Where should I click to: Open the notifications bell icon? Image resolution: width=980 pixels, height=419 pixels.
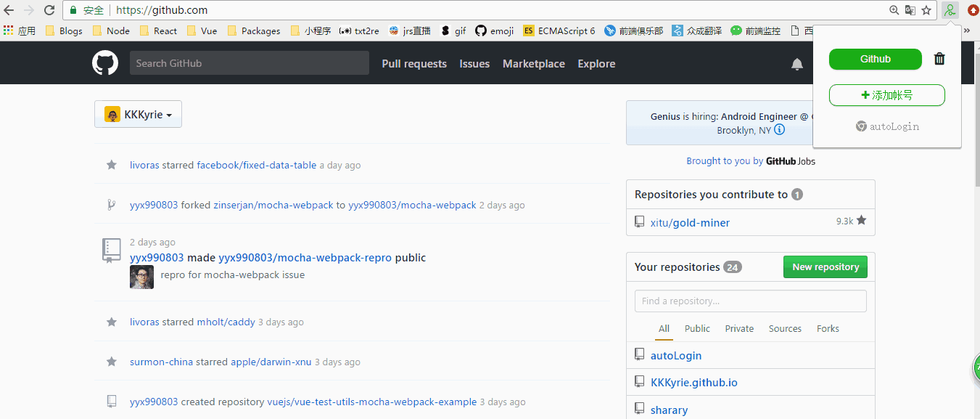click(x=797, y=64)
